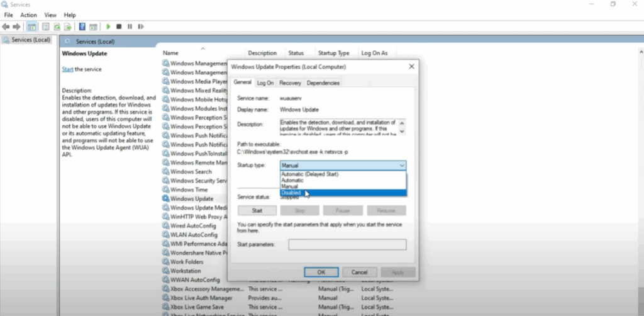Toggle the Show/Hide Console Tree toolbar icon

click(x=31, y=26)
